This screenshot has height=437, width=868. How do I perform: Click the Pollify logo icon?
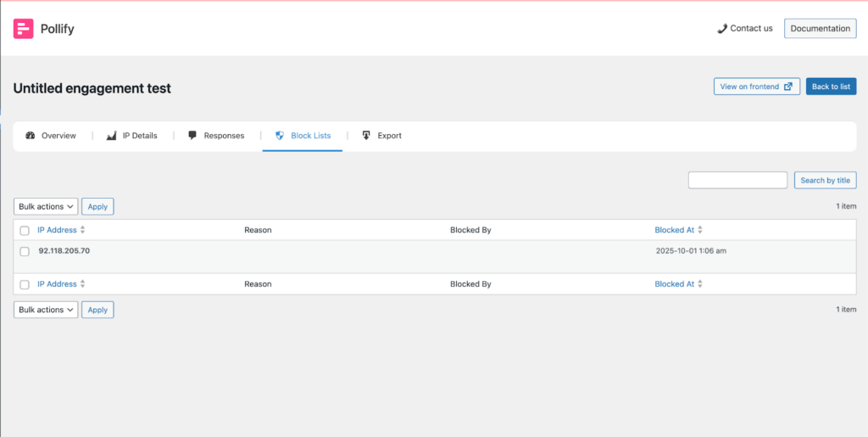pyautogui.click(x=23, y=29)
